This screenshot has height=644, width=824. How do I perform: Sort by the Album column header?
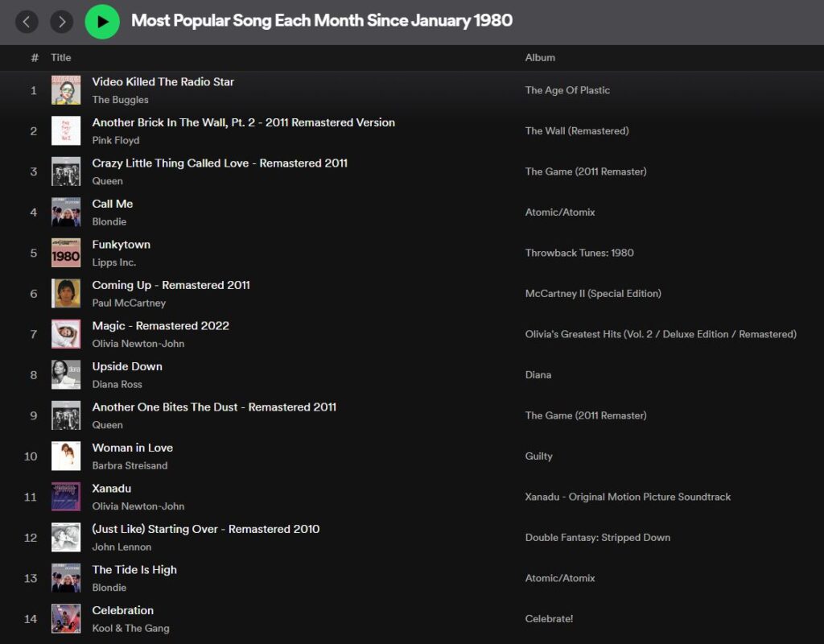click(x=540, y=57)
